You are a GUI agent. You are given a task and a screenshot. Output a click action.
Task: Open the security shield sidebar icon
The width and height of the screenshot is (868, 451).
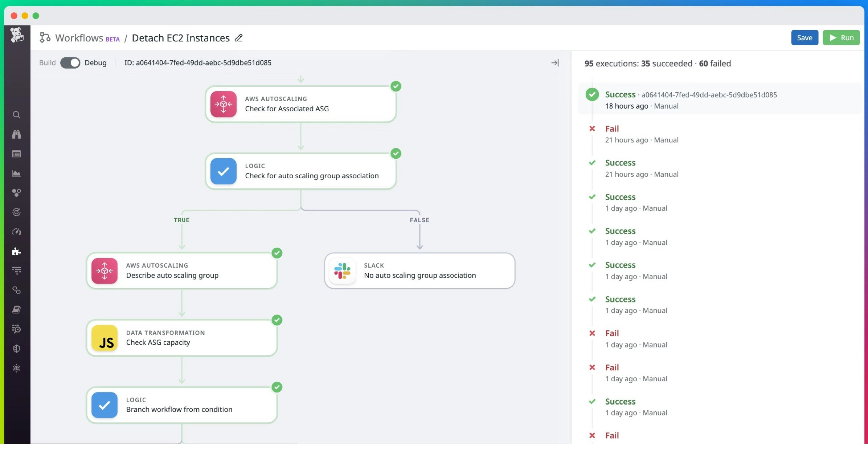click(x=16, y=349)
